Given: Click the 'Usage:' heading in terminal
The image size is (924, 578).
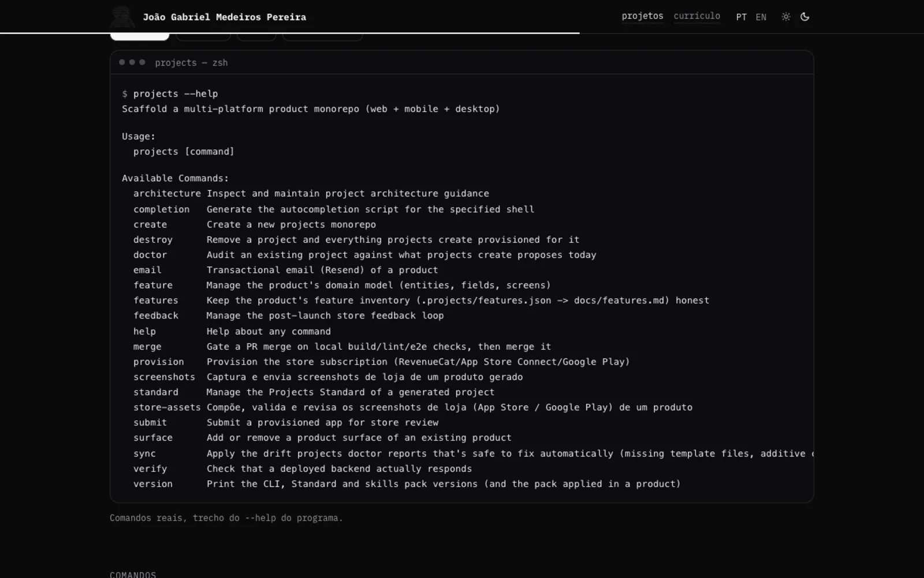Looking at the screenshot, I should [x=139, y=136].
